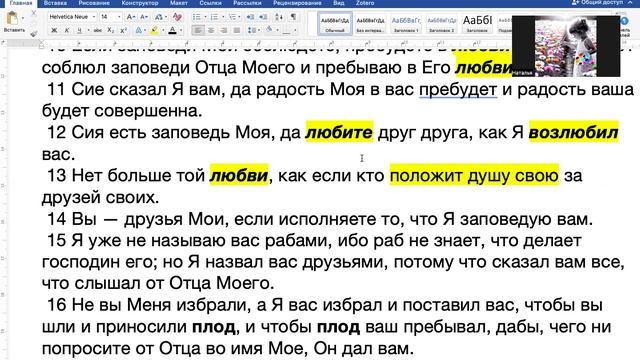This screenshot has width=640, height=360.
Task: Open the Макет ribbon tab
Action: coord(179,3)
